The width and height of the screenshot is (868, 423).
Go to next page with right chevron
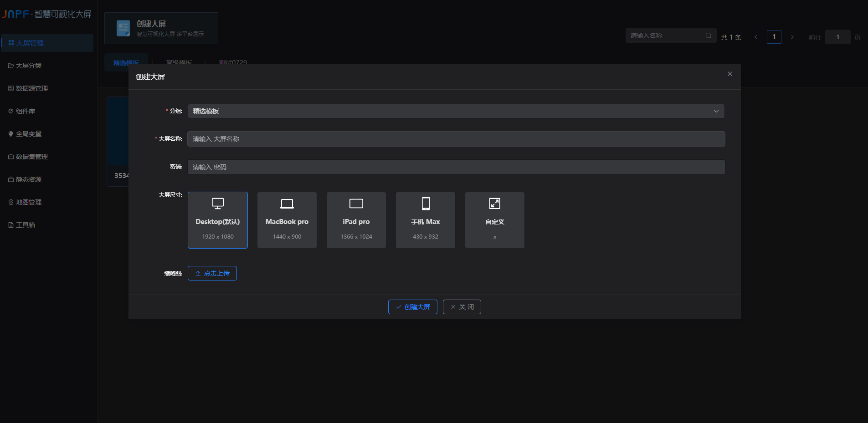click(792, 37)
